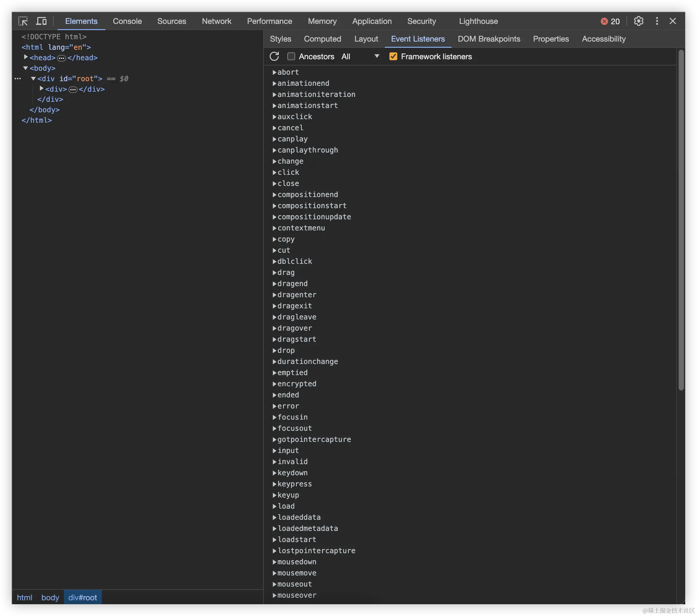Click the ellipsis beside div root row
Viewport: 697px width, 616px height.
[18, 79]
